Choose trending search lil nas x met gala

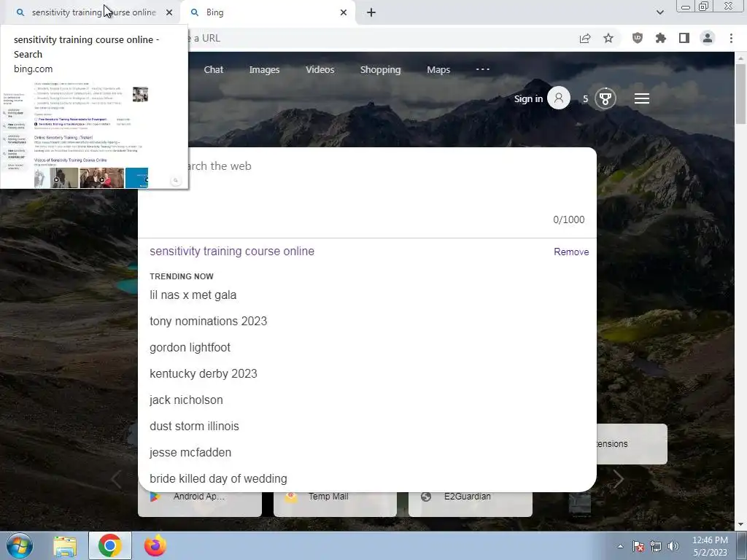(193, 295)
